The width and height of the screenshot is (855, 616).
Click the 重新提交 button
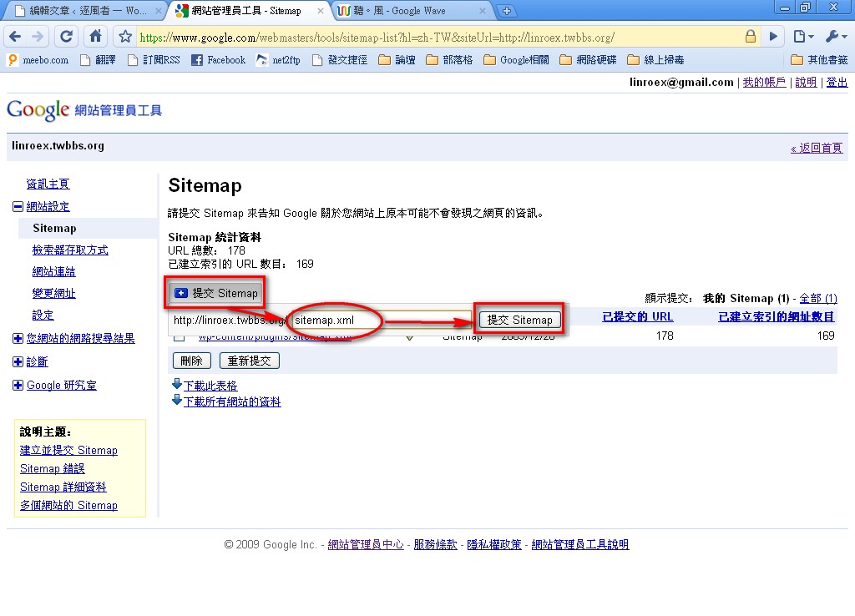click(249, 361)
